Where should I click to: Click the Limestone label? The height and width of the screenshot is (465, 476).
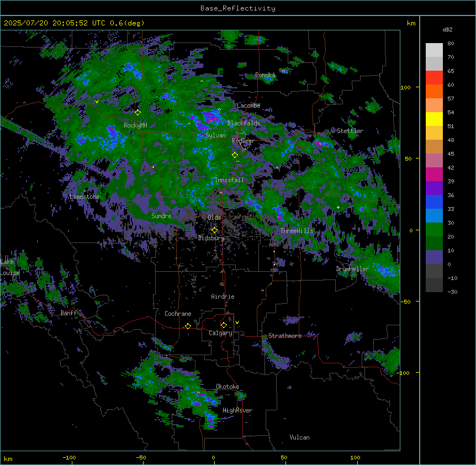(x=84, y=197)
